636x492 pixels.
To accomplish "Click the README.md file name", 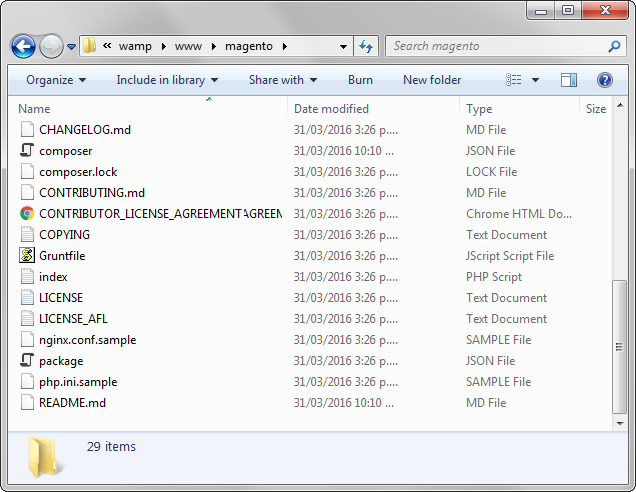I will pos(72,403).
